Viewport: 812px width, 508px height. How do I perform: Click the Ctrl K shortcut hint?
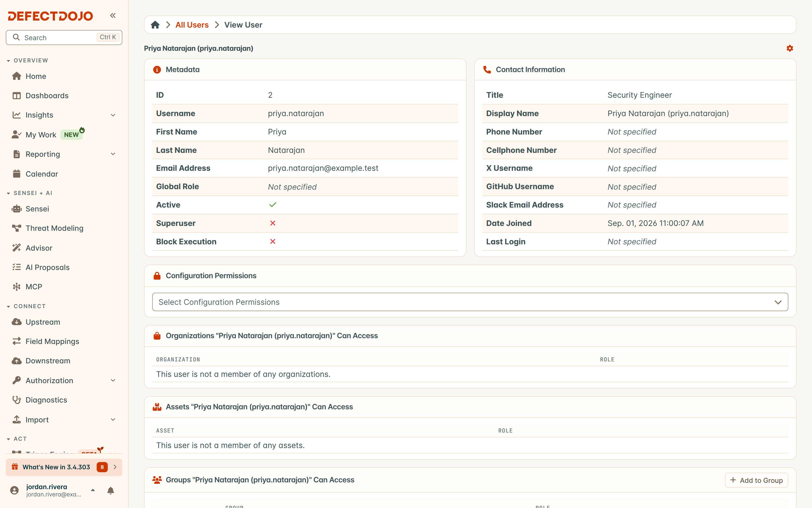pyautogui.click(x=108, y=37)
